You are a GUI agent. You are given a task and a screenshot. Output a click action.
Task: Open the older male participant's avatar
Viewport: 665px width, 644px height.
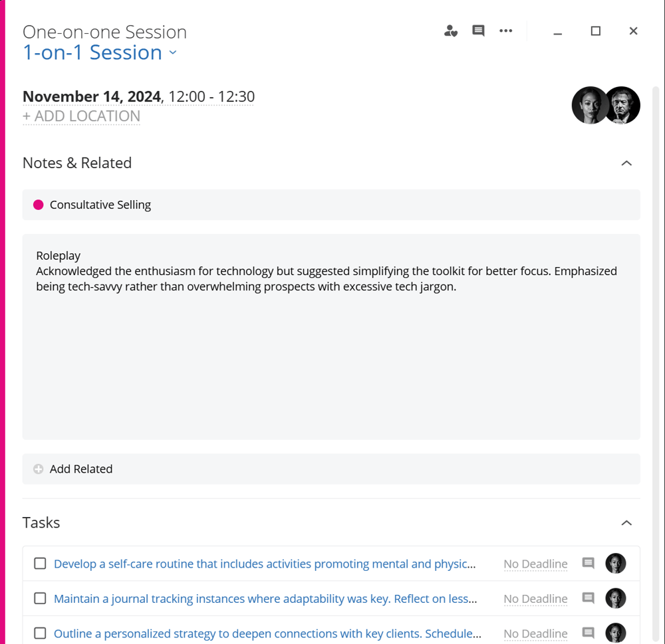click(622, 105)
